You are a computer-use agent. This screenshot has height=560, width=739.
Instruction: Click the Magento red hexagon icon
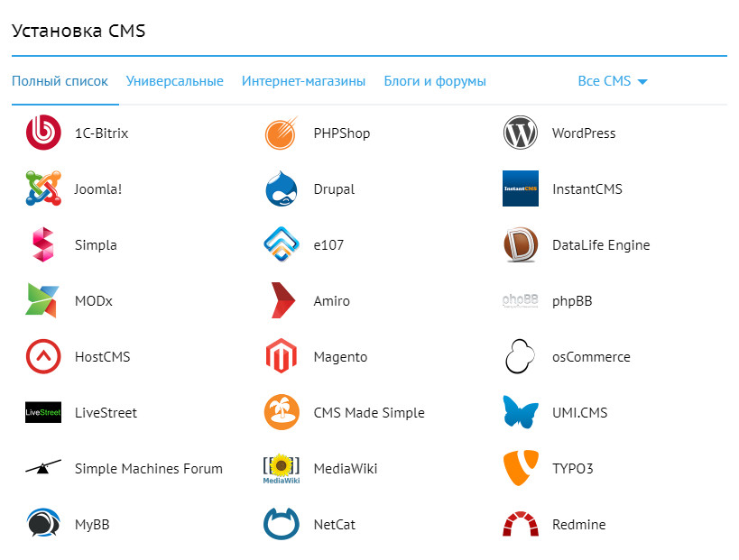[282, 356]
